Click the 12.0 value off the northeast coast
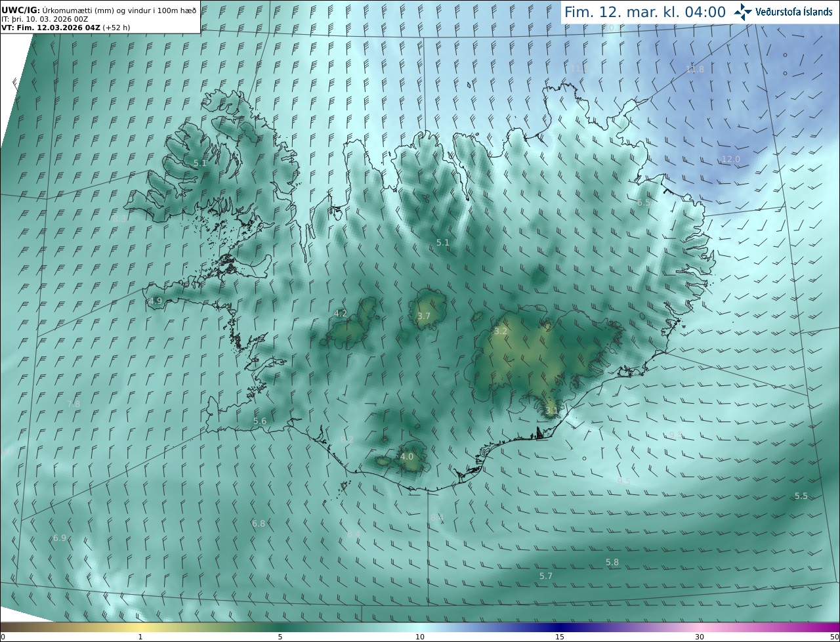Image resolution: width=840 pixels, height=642 pixels. point(730,159)
